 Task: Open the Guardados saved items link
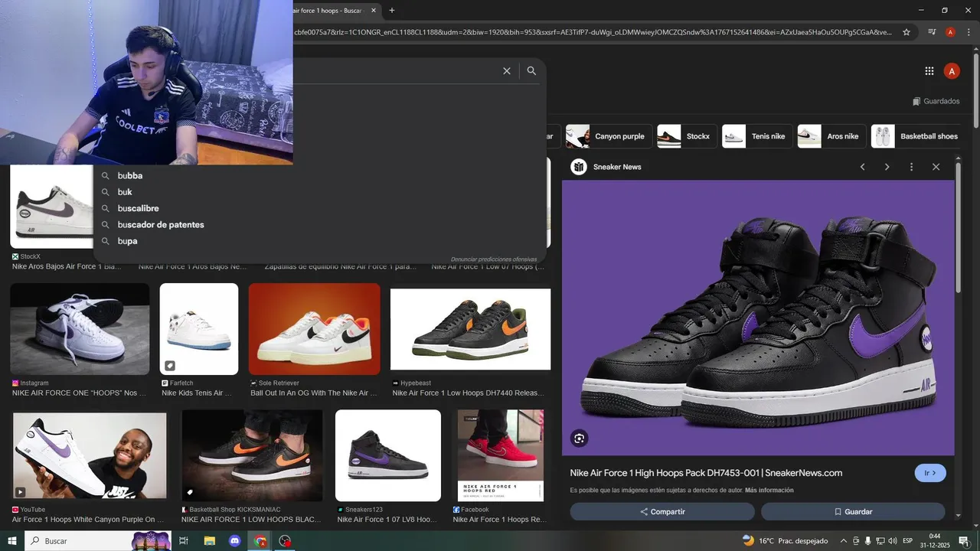pyautogui.click(x=936, y=101)
